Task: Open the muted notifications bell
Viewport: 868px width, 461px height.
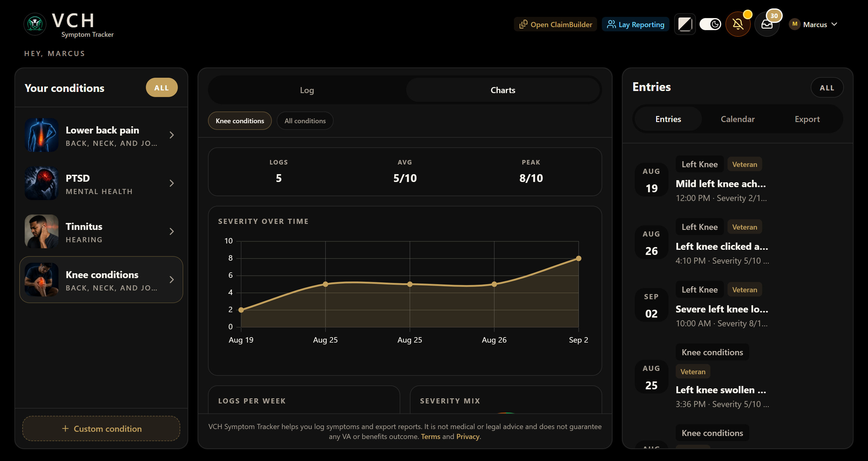Action: 737,24
